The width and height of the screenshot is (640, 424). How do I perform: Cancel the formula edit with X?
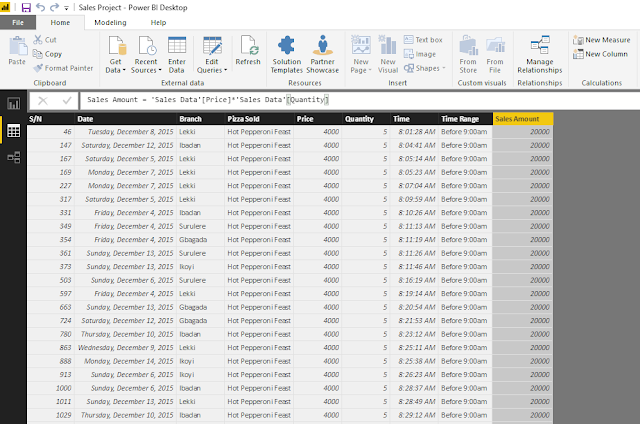(43, 100)
